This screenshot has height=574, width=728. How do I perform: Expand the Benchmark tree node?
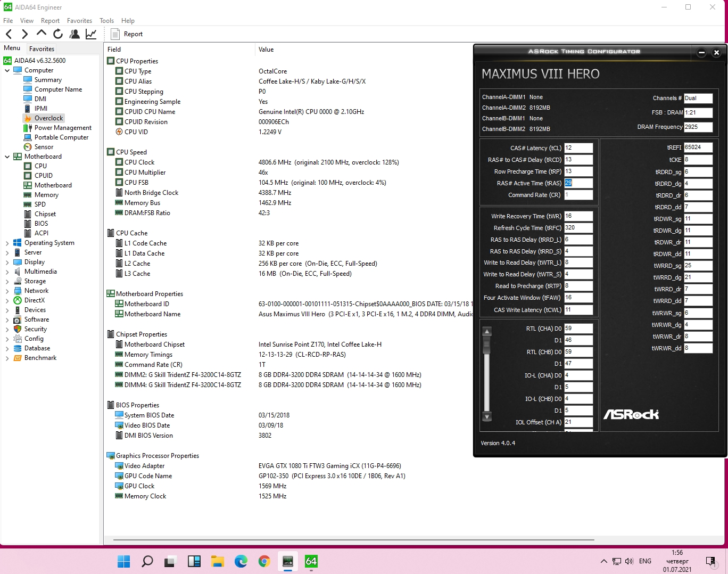7,358
